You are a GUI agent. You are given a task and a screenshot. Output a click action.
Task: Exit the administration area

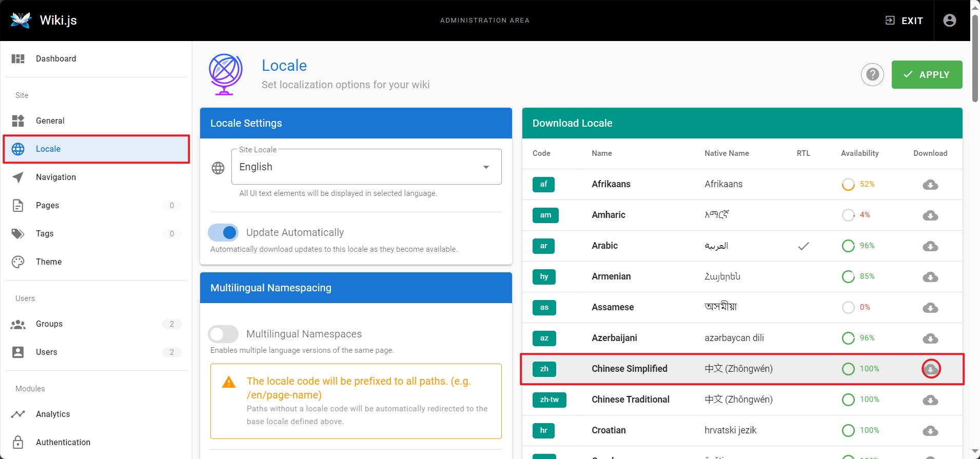click(x=904, y=21)
